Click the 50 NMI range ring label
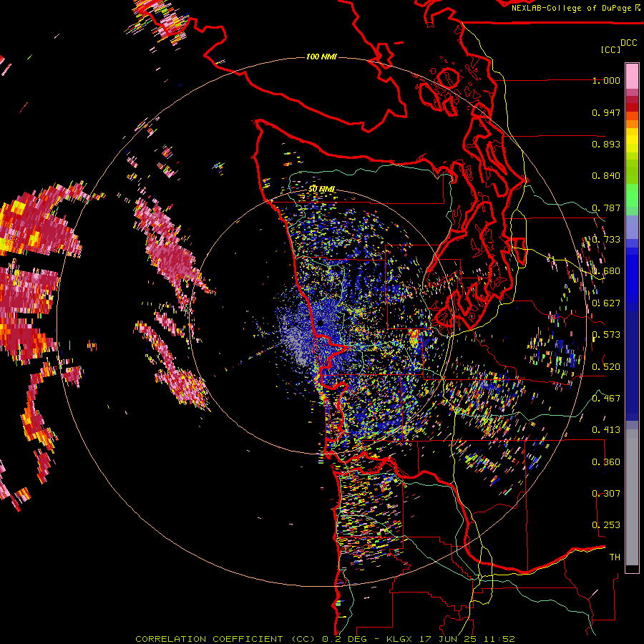644x644 pixels. (x=321, y=189)
